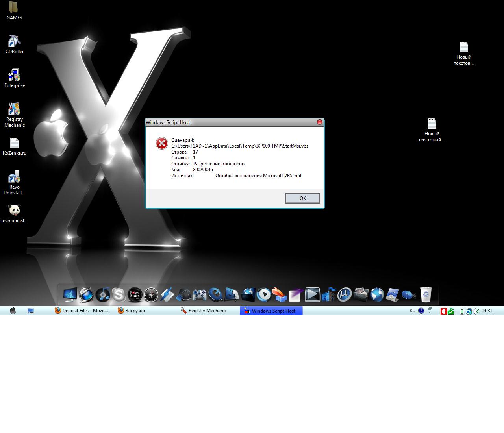This screenshot has height=433, width=504.
Task: Select the Revo Uninstaller desktop shortcut
Action: [x=14, y=183]
